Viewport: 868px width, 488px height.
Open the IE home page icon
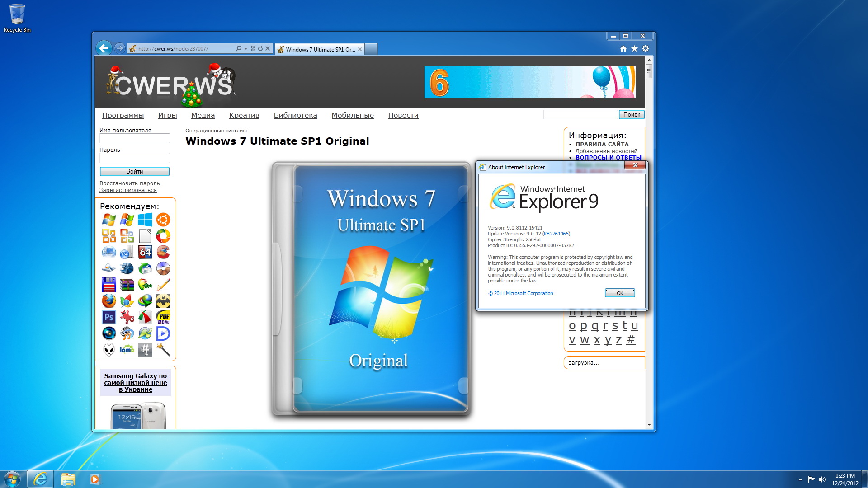[x=623, y=48]
